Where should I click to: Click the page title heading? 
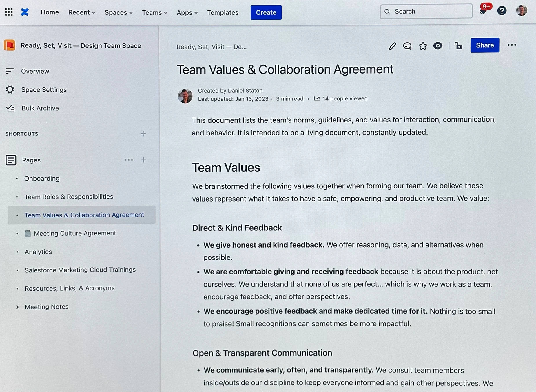coord(285,69)
